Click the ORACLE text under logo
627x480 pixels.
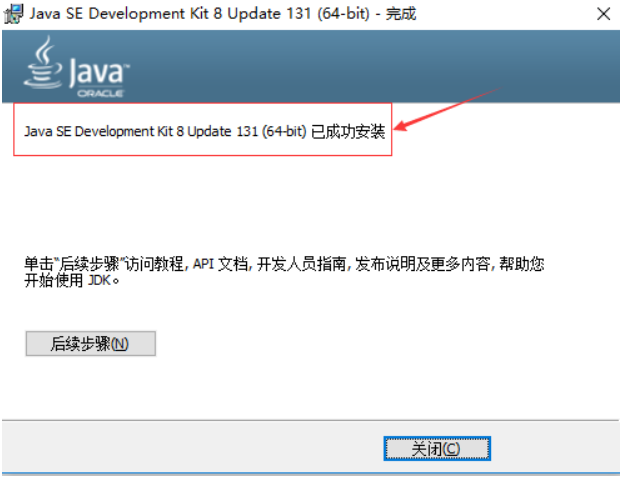pos(100,94)
